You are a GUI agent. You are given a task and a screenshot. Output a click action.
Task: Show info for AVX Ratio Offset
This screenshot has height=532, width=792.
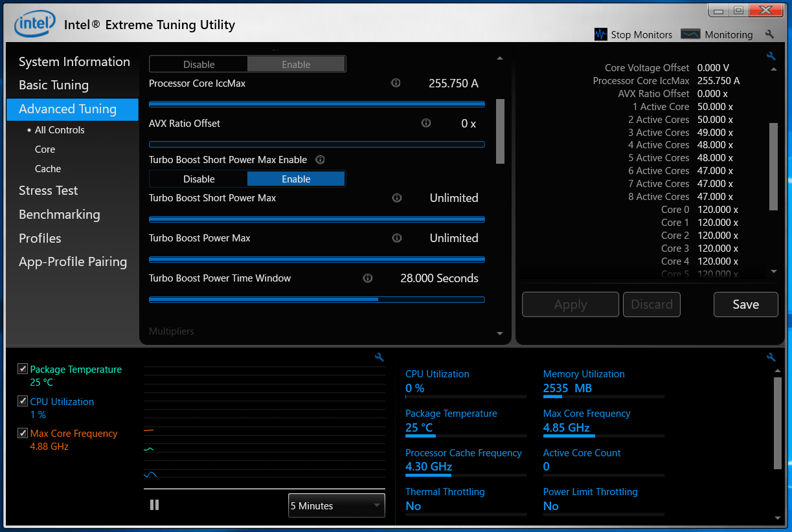(x=425, y=123)
